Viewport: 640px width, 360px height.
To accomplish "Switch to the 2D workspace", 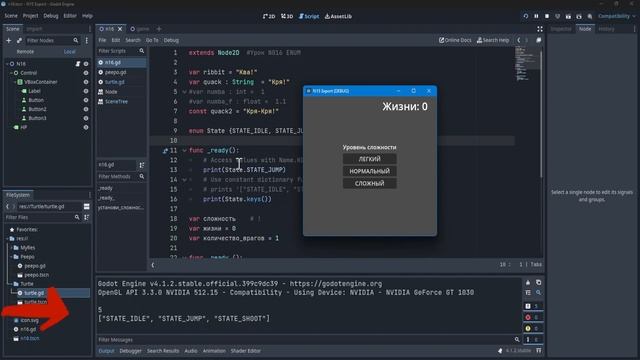I will [269, 16].
